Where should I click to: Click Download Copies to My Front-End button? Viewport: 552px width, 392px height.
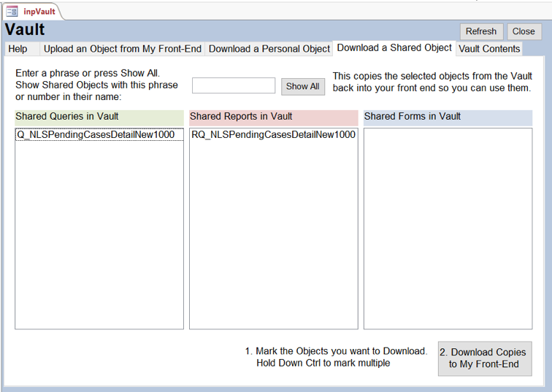[x=485, y=358]
